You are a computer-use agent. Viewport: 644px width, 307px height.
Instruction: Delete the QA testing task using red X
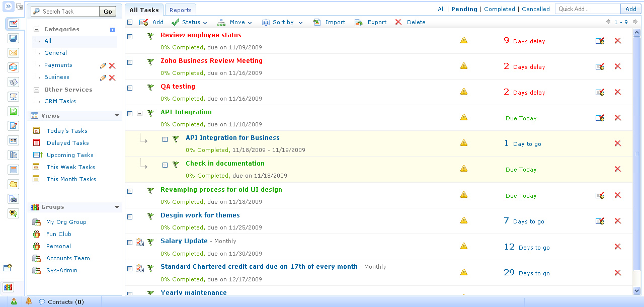pos(618,92)
